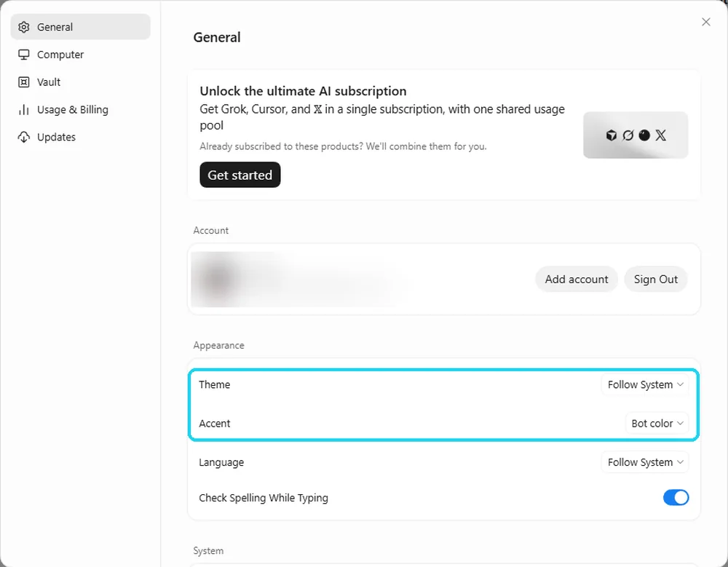Open the Updates section label
Viewport: 728px width, 567px height.
pos(56,137)
